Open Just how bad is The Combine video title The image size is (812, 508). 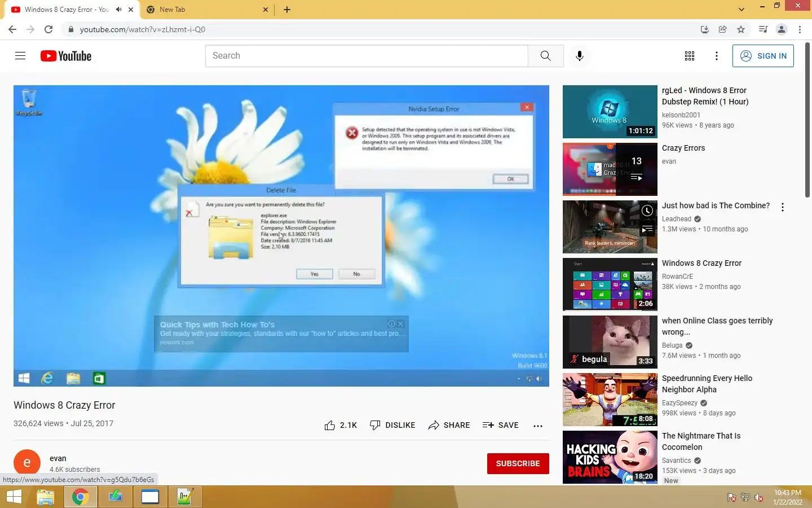point(716,205)
